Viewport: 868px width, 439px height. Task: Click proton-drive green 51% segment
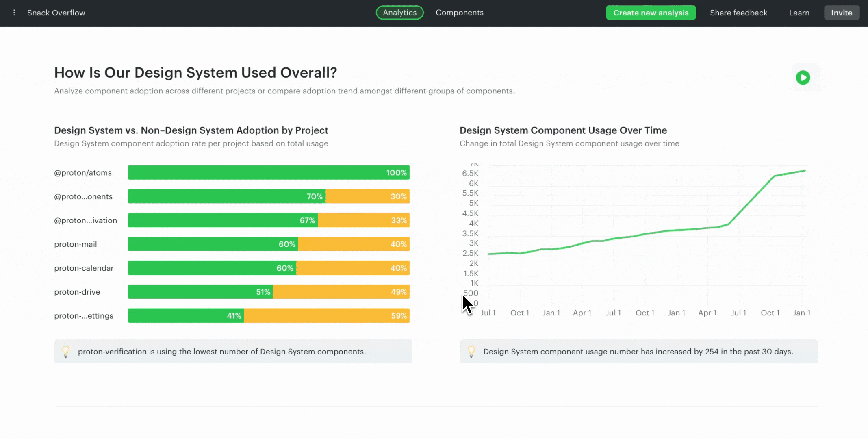200,292
